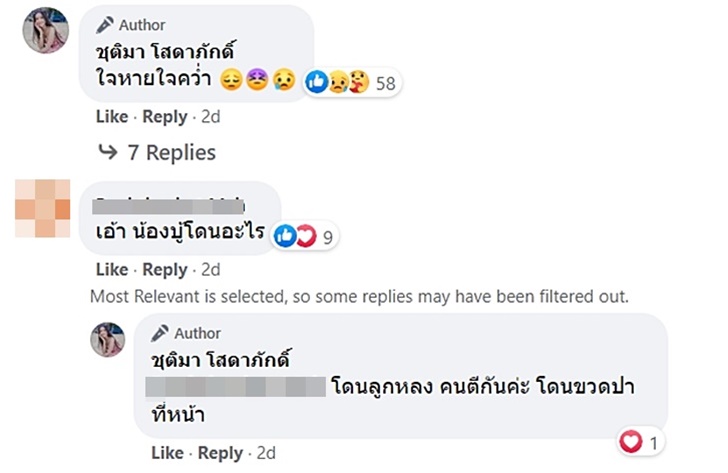Like the top comment by ชุติมา
The image size is (728, 473).
(112, 117)
